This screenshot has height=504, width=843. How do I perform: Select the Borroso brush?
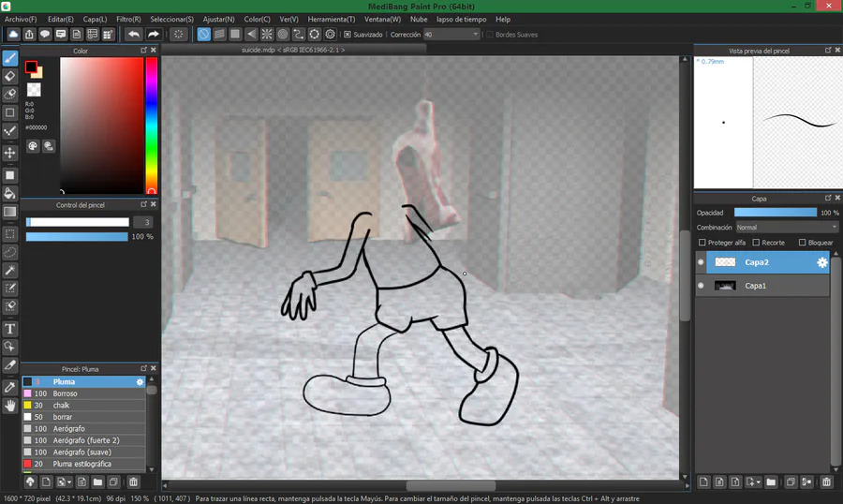tap(84, 393)
